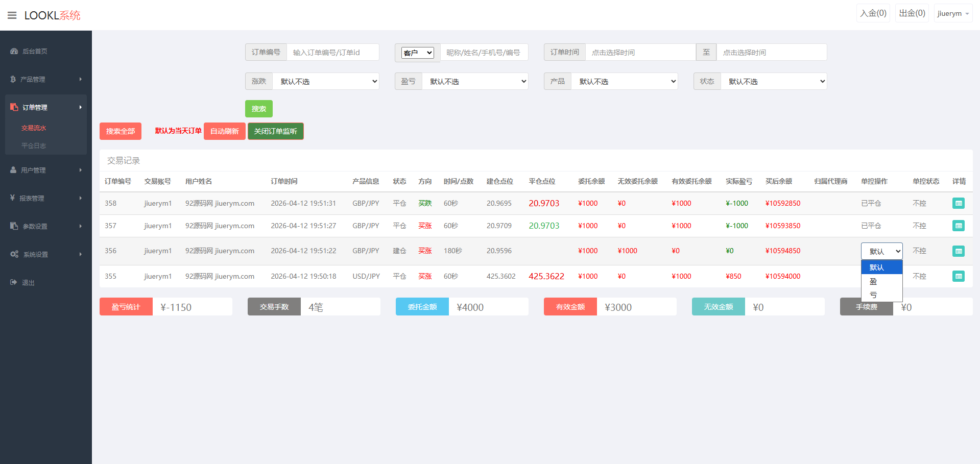This screenshot has width=980, height=464.
Task: Expand the 客户 type selector
Action: coord(417,53)
